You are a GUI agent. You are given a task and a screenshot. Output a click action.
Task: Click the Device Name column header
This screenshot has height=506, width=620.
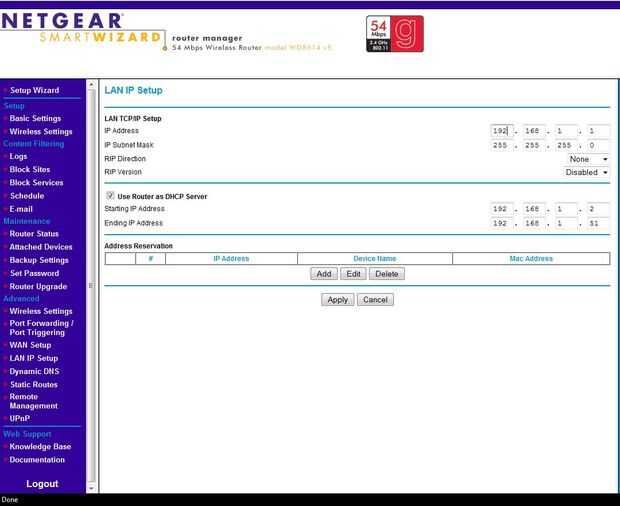tap(374, 259)
